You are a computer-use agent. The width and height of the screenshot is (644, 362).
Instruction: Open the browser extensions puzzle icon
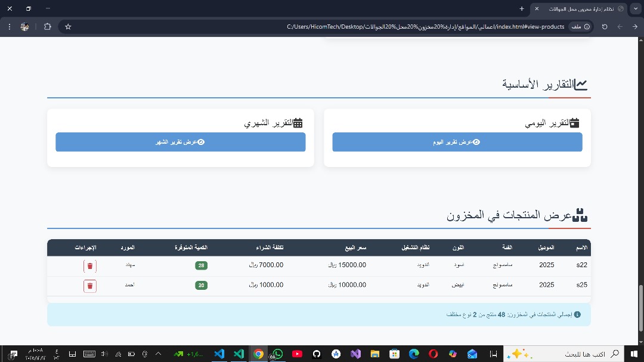click(x=47, y=27)
